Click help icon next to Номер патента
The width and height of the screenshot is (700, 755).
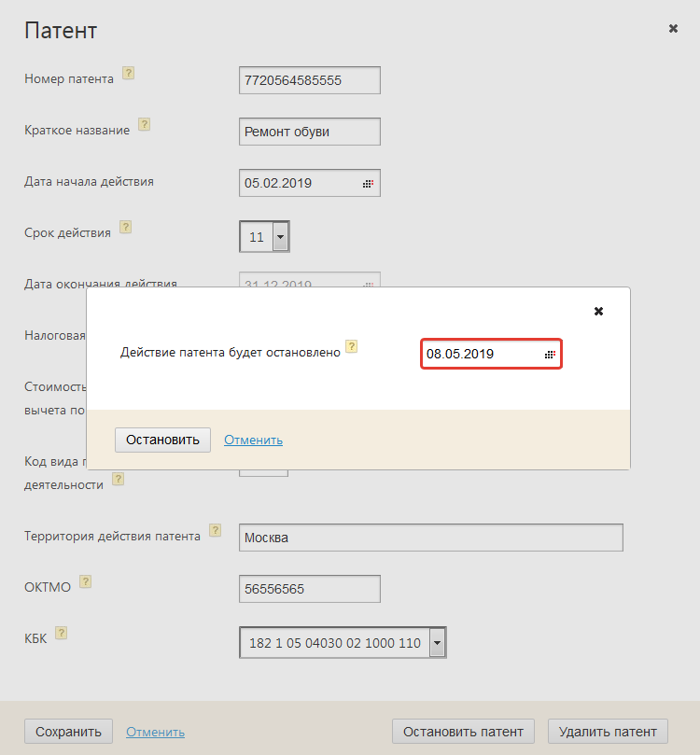tap(129, 74)
